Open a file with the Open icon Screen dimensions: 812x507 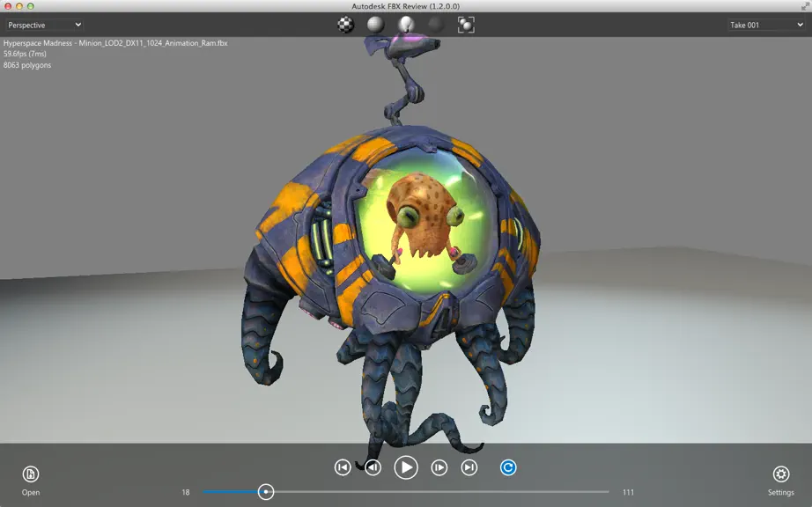click(31, 474)
